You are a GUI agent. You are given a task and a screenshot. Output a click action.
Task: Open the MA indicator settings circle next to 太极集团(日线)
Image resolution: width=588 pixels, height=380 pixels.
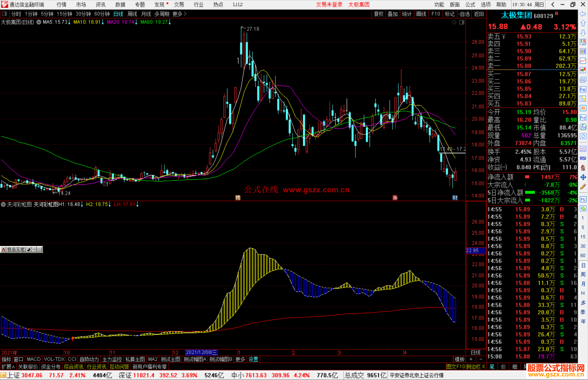coord(39,22)
